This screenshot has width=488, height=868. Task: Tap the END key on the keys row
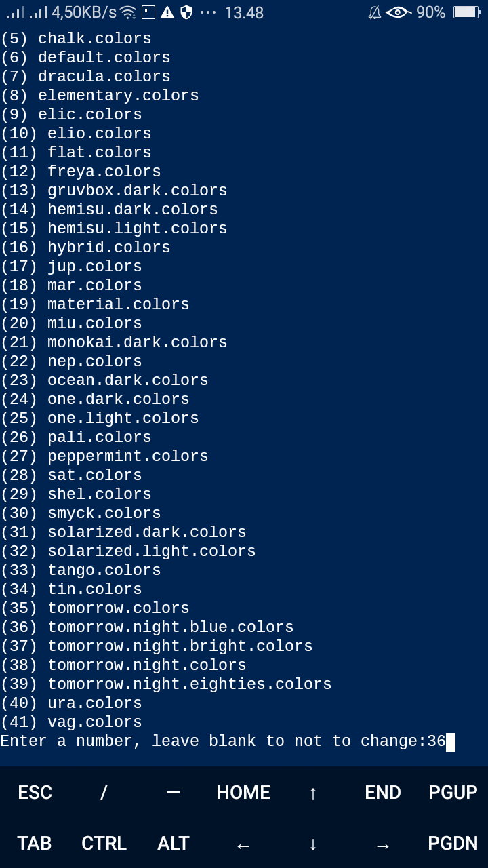click(383, 791)
